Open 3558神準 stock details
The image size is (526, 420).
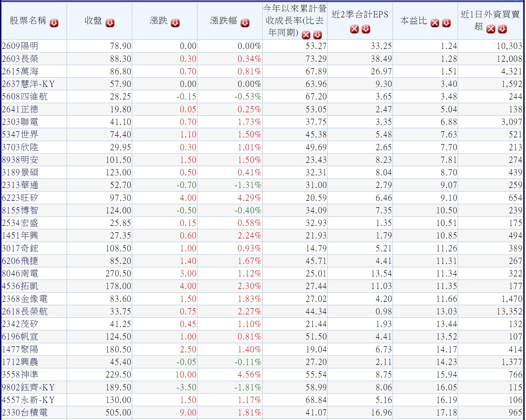(20, 374)
